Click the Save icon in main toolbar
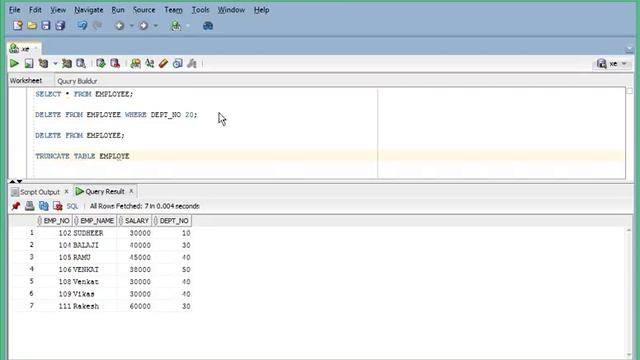This screenshot has height=360, width=640. 46,26
